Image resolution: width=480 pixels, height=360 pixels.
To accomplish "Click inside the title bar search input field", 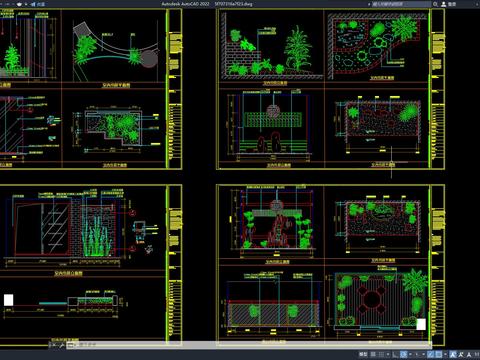I will pyautogui.click(x=401, y=4).
